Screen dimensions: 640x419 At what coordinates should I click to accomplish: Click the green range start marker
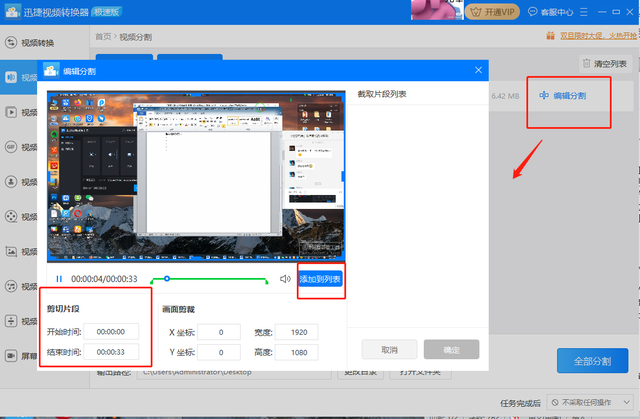[152, 281]
